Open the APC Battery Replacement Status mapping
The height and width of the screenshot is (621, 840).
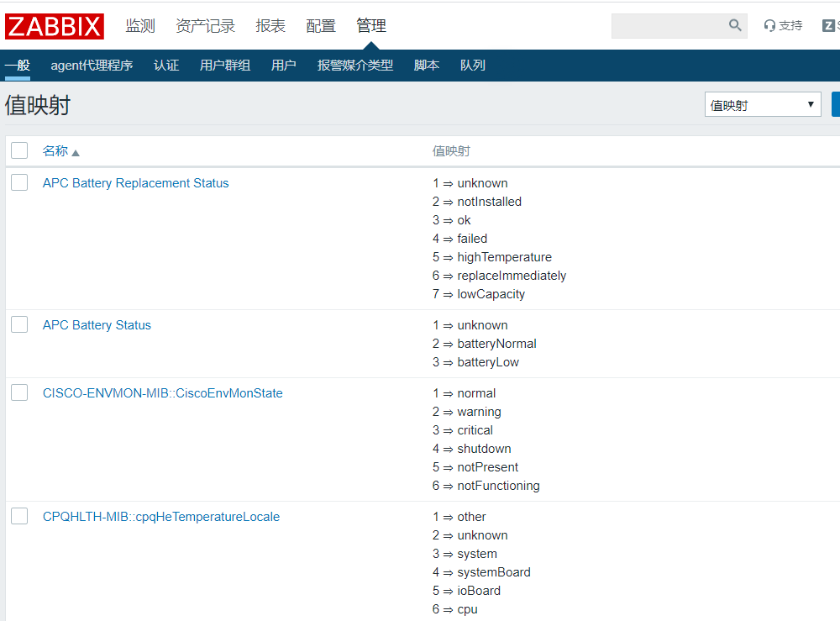pos(135,182)
